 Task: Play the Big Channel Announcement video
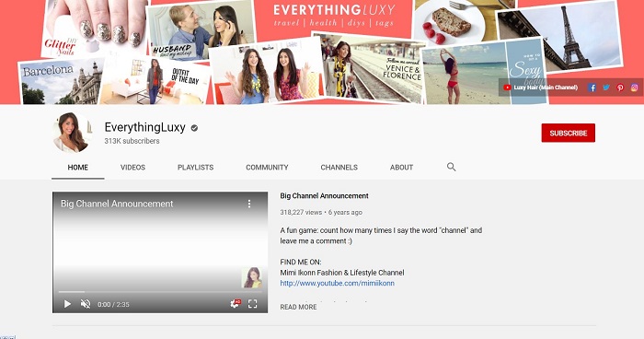pyautogui.click(x=67, y=304)
